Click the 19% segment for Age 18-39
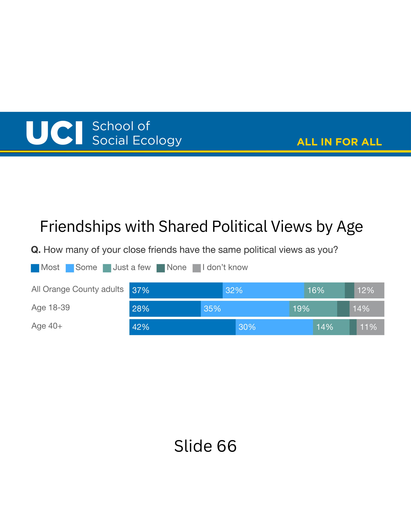The height and width of the screenshot is (532, 411). click(313, 309)
